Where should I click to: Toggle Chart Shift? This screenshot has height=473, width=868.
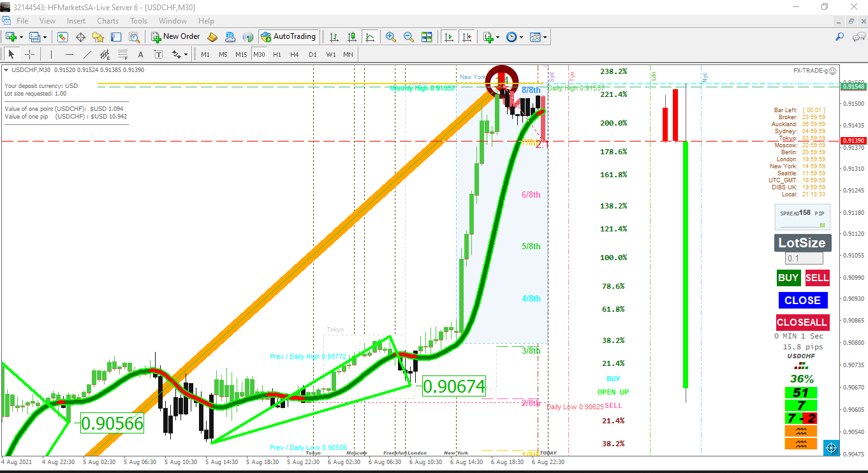click(467, 37)
